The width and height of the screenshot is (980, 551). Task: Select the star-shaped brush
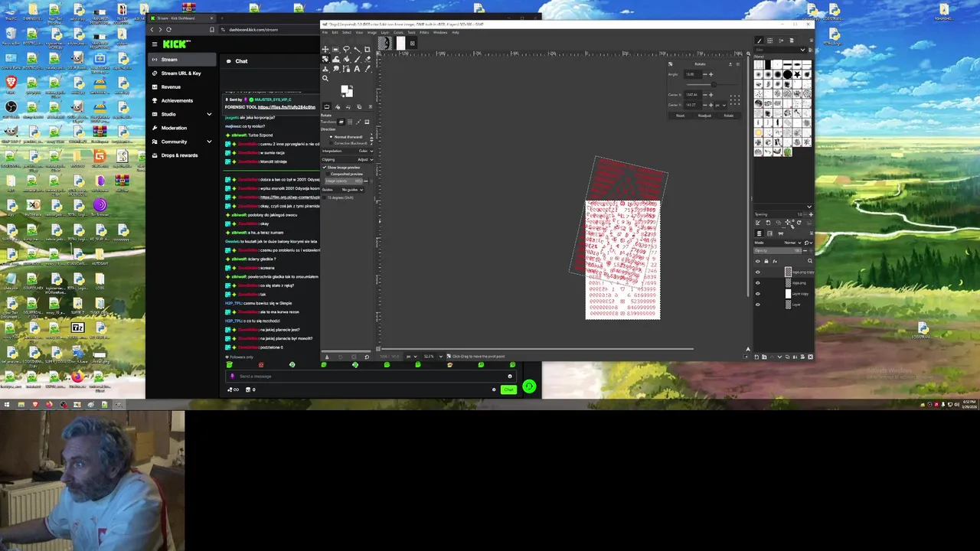tap(797, 74)
